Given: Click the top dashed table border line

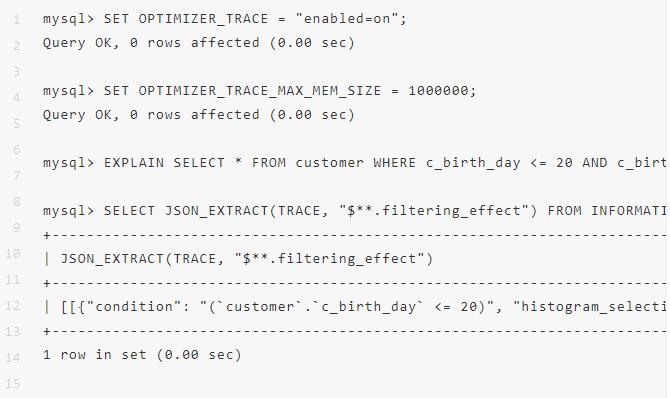Looking at the screenshot, I should pos(355,235).
